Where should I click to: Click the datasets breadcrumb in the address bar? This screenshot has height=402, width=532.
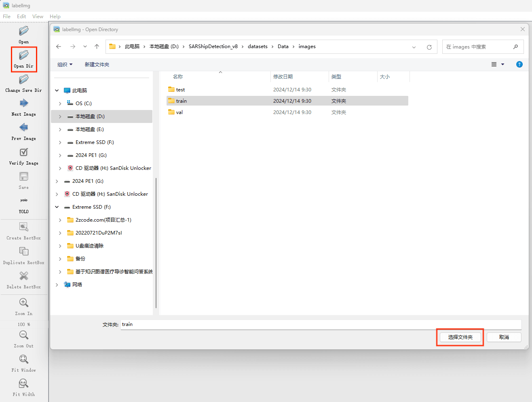click(258, 47)
